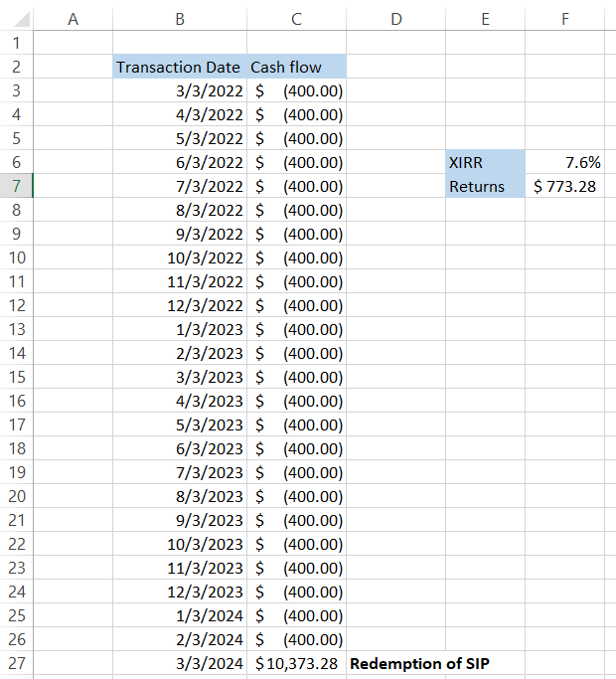The image size is (616, 679).
Task: Select the 7.6% XIRR value cell
Action: [564, 162]
